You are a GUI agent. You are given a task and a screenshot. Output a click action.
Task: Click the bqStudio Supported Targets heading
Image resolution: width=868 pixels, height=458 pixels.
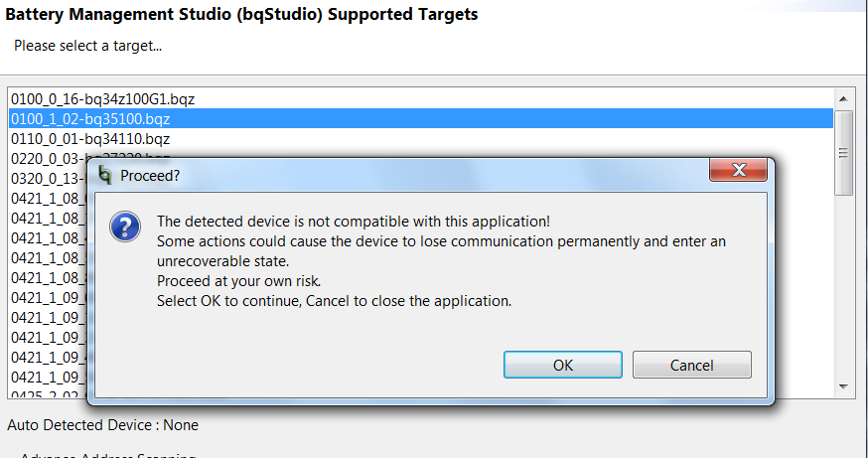coord(242,14)
